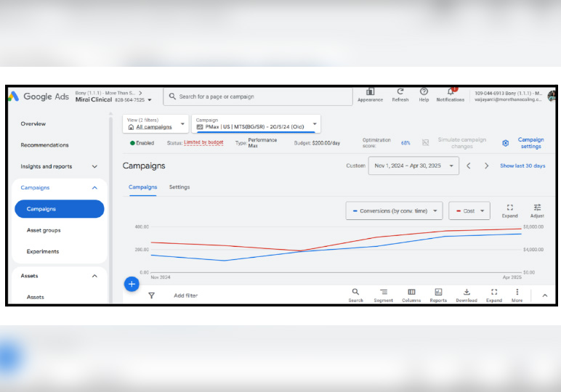Refresh the Google Ads page
The height and width of the screenshot is (392, 561).
click(400, 93)
